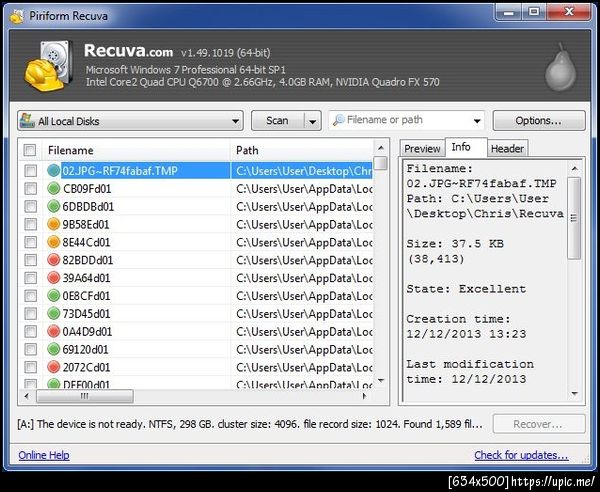Image resolution: width=600 pixels, height=492 pixels.
Task: Check the box for 2072Cd01
Action: pyautogui.click(x=31, y=367)
